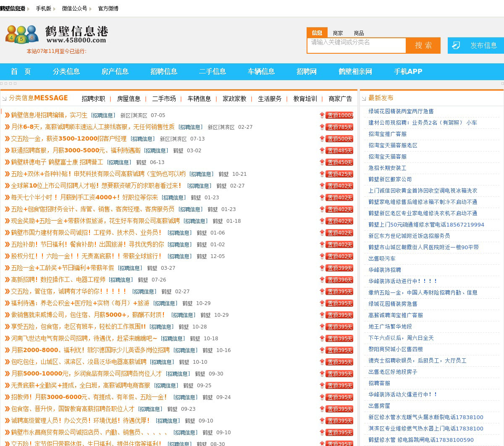
Task: Expand the 手机版 arrow in top bar
Action: coord(55,9)
